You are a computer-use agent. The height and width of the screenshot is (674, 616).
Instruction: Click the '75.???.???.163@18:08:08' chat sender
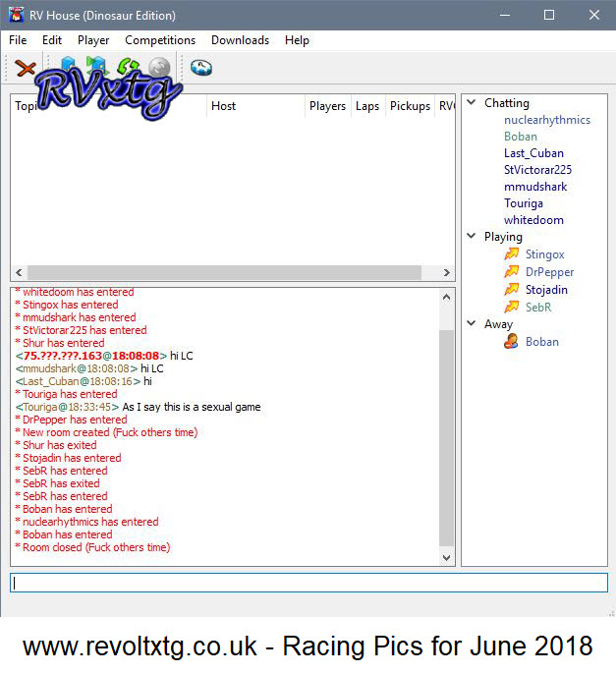coord(91,356)
